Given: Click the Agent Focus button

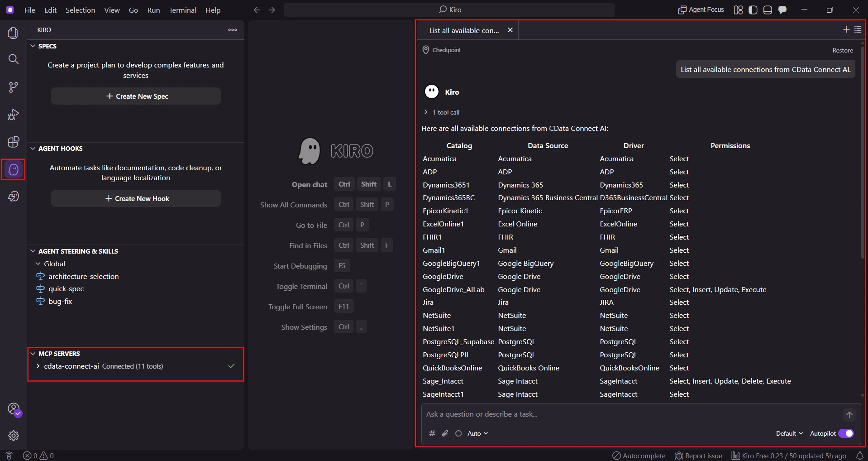Looking at the screenshot, I should tap(701, 10).
